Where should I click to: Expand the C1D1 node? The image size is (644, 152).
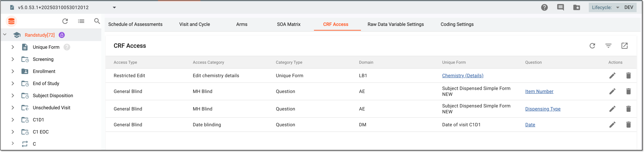pos(13,120)
